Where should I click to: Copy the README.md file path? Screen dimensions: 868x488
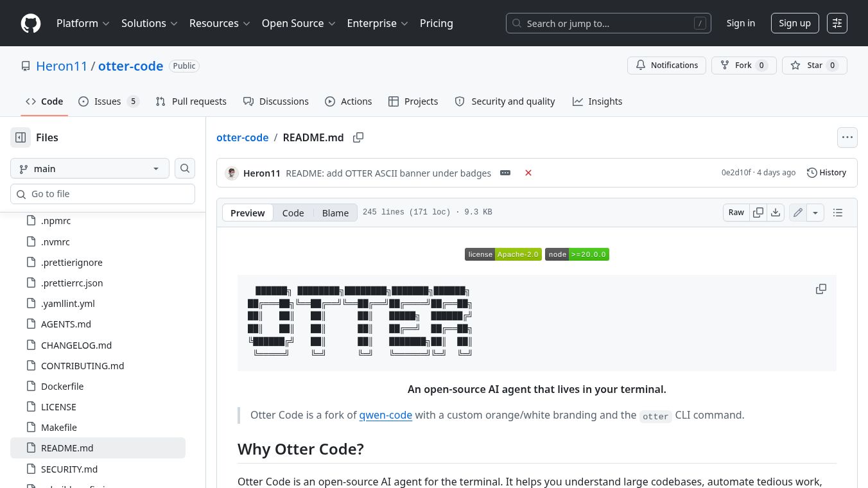coord(358,137)
